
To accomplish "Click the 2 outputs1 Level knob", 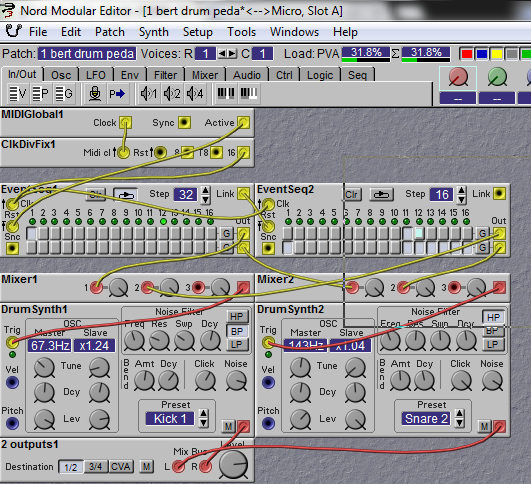I will [233, 464].
